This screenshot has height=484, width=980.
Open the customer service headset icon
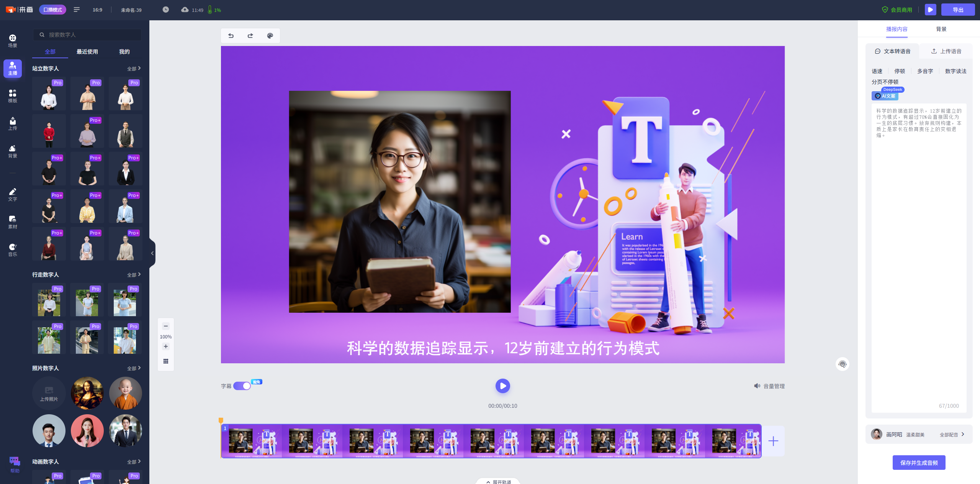[x=843, y=364]
